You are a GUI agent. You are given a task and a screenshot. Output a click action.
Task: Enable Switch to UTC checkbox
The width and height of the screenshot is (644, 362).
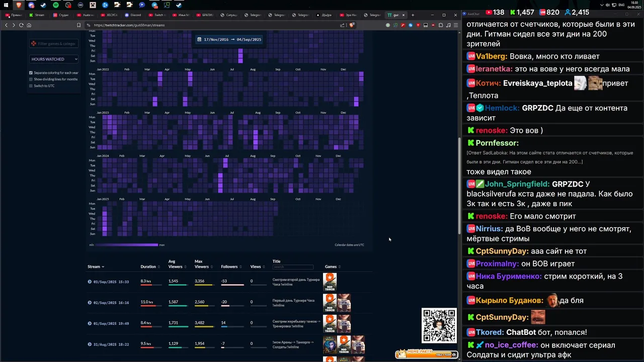click(31, 86)
